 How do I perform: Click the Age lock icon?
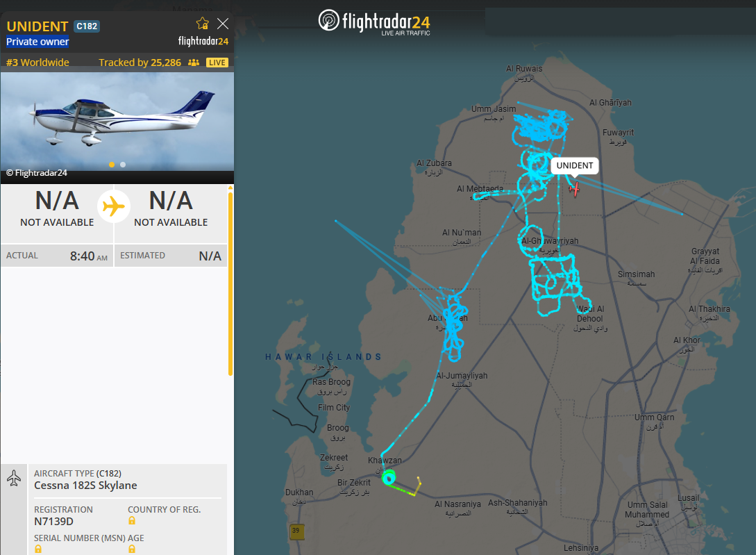click(132, 549)
